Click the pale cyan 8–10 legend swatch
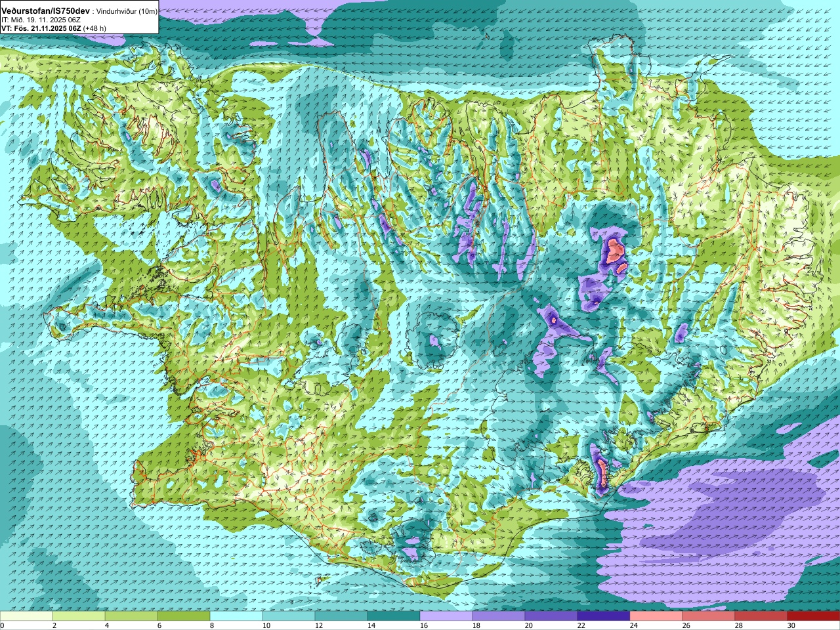 tap(236, 616)
